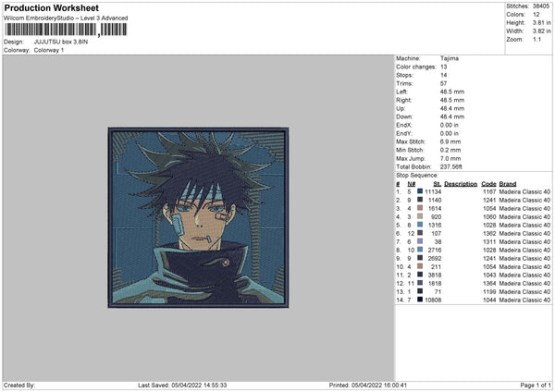This screenshot has width=555, height=392.
Task: Click the swatch beside stitch count 3818
Action: pos(420,275)
